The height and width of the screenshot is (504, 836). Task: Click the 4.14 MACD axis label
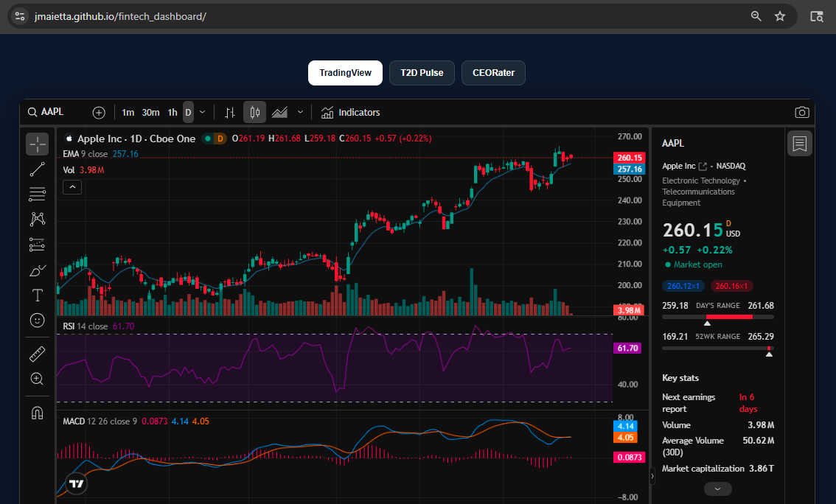coord(625,426)
